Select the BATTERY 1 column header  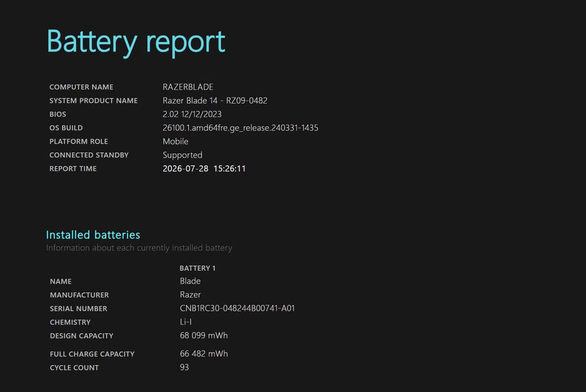click(197, 268)
